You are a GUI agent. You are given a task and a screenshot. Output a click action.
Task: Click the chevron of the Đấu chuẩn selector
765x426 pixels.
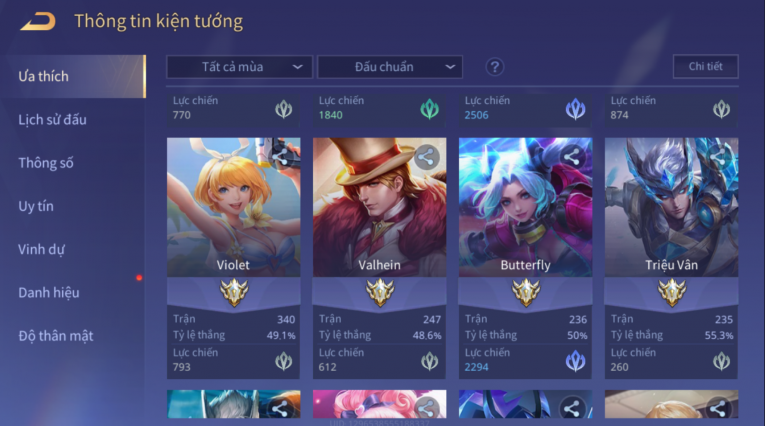click(x=450, y=67)
